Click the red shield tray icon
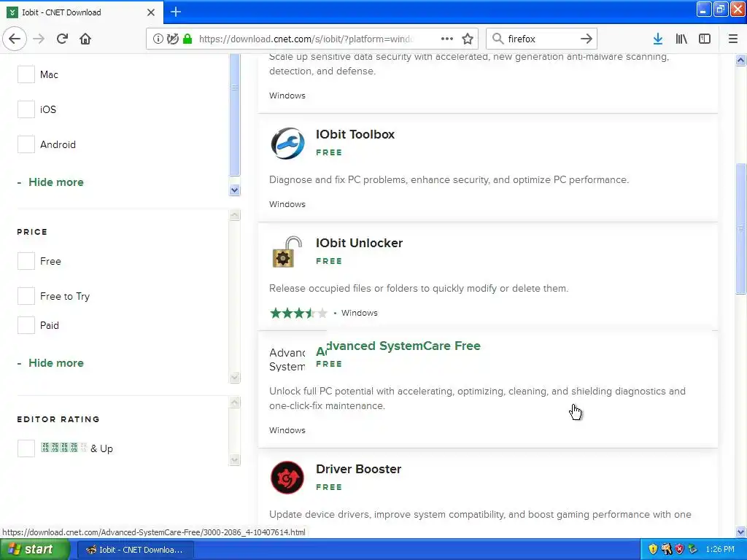Viewport: 747px width, 560px height. click(679, 549)
